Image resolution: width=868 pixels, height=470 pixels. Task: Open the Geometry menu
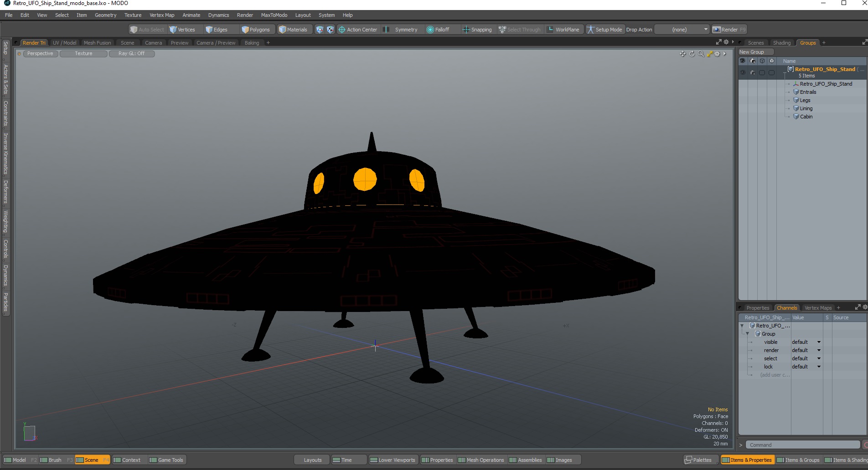click(x=105, y=15)
